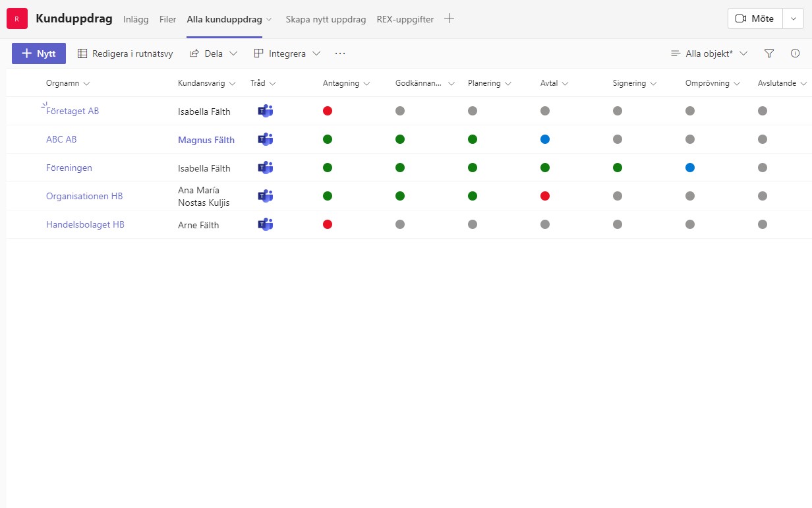812x508 pixels.
Task: Click blue Avtal status dot for ABC AB
Action: click(545, 139)
